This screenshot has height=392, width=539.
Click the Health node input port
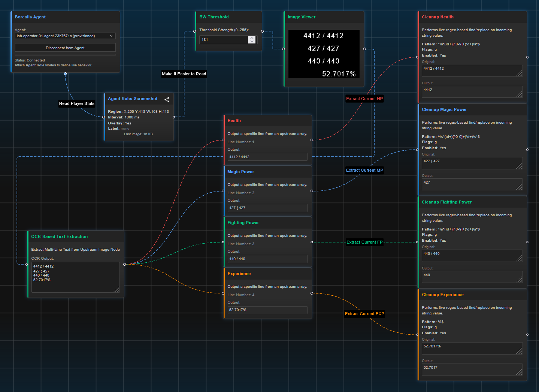223,140
